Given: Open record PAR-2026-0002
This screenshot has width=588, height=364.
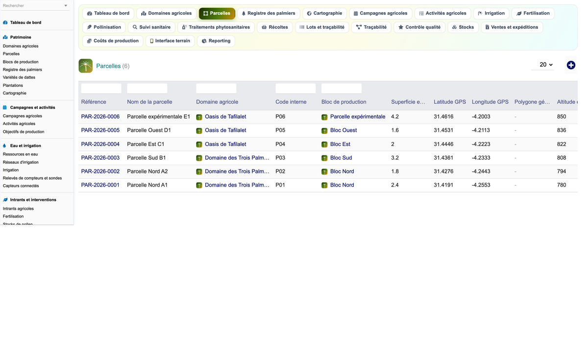Looking at the screenshot, I should tap(100, 171).
